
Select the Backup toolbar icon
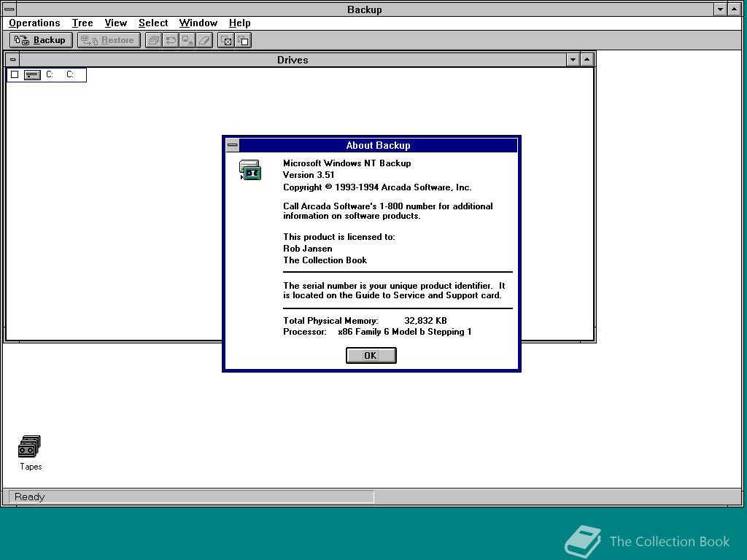tap(40, 40)
